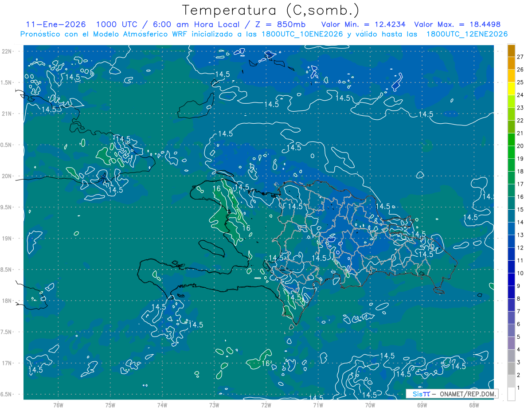Click the '68W' longitude label
Image resolution: width=532 pixels, height=411 pixels.
click(474, 405)
